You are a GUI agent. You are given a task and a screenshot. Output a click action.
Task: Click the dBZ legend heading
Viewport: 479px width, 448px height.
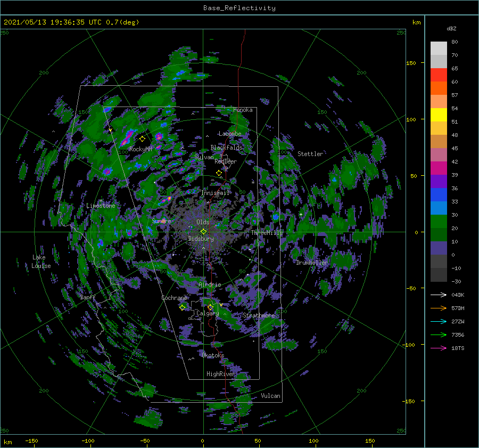451,29
